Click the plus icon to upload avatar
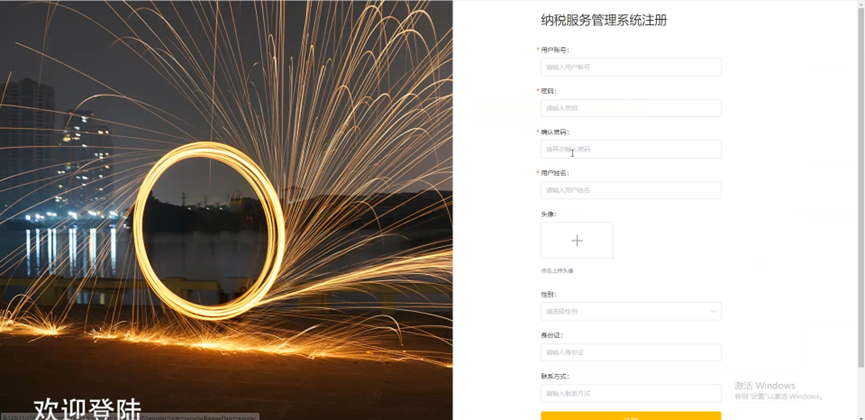This screenshot has width=865, height=420. click(576, 241)
